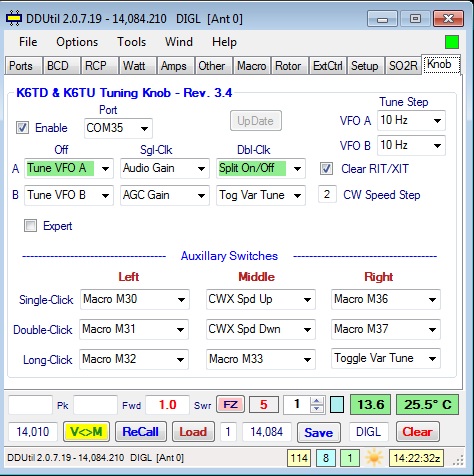Enable the Expert checkbox

[x=30, y=226]
